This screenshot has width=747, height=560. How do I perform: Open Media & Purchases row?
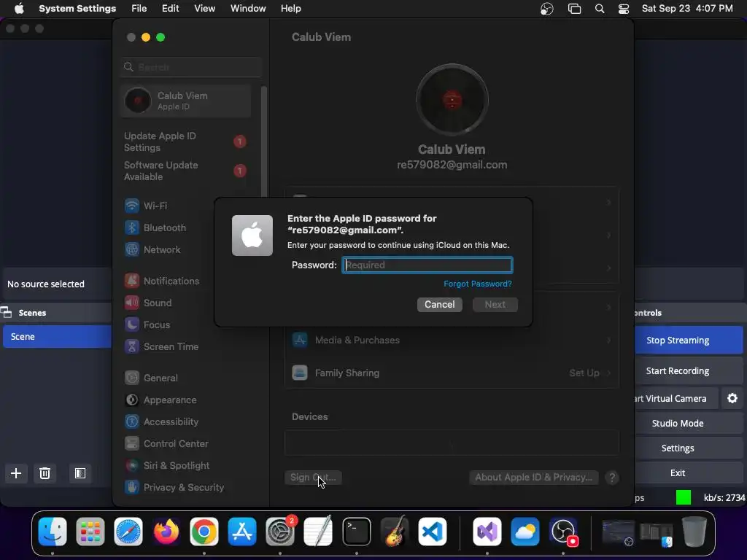[x=452, y=340]
